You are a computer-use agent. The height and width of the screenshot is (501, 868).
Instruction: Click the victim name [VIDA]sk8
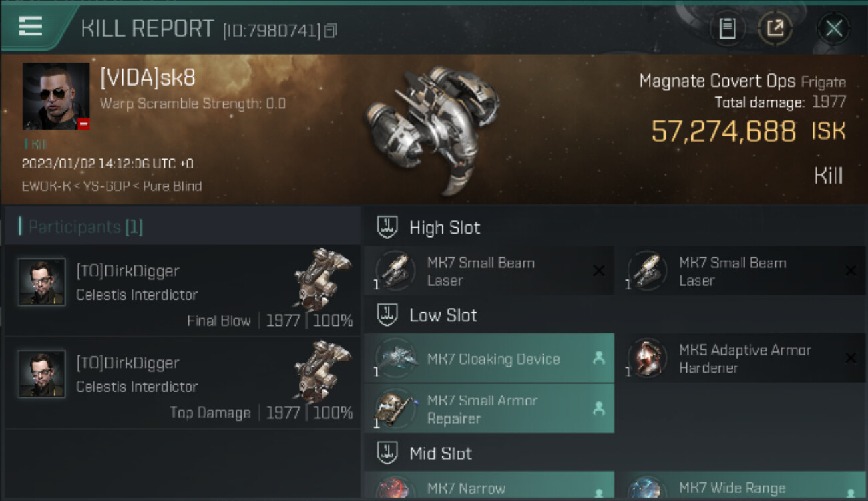[x=148, y=78]
